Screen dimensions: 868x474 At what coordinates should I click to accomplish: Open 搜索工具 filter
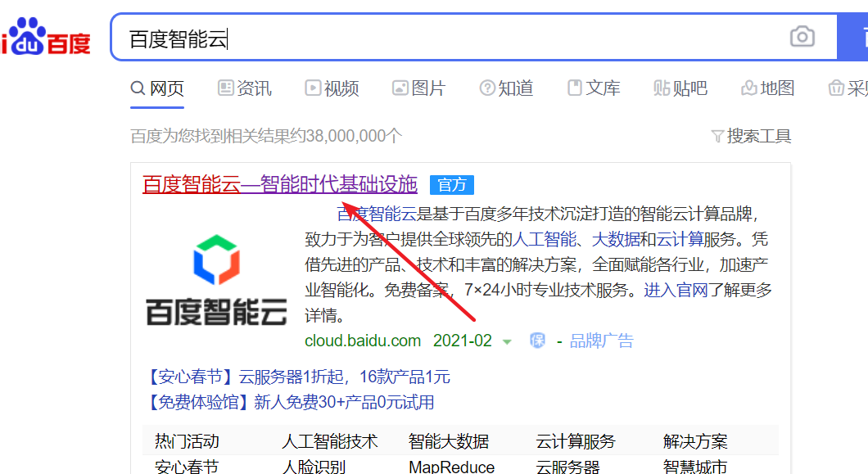[x=751, y=136]
